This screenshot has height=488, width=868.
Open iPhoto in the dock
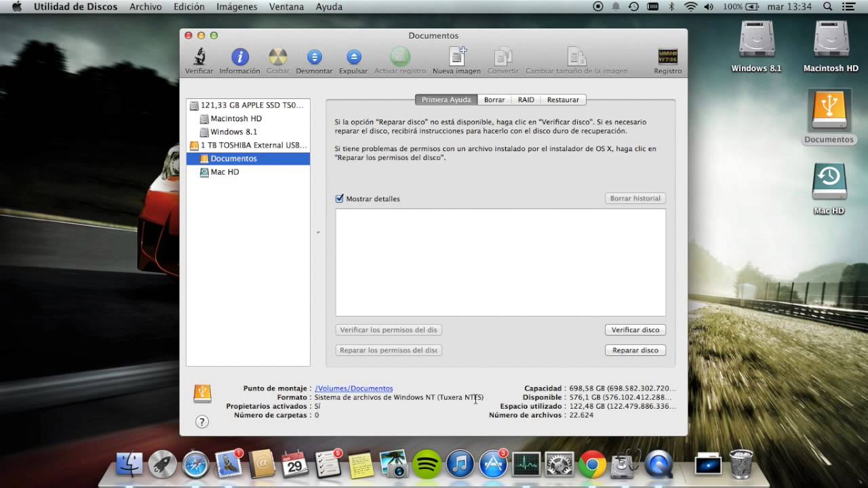point(393,465)
